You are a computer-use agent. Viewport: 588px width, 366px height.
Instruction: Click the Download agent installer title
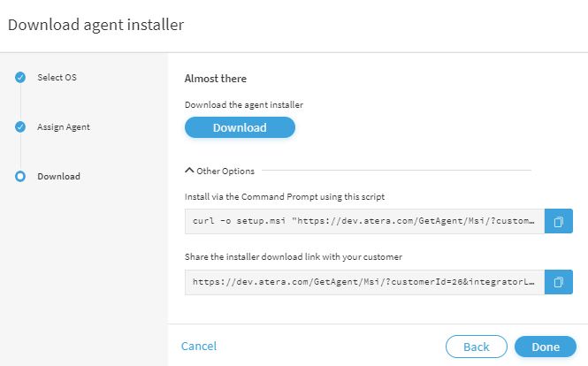click(x=96, y=25)
